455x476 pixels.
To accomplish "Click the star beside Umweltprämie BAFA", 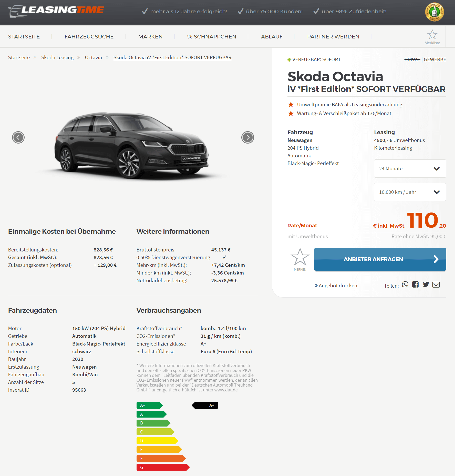I will coord(291,105).
